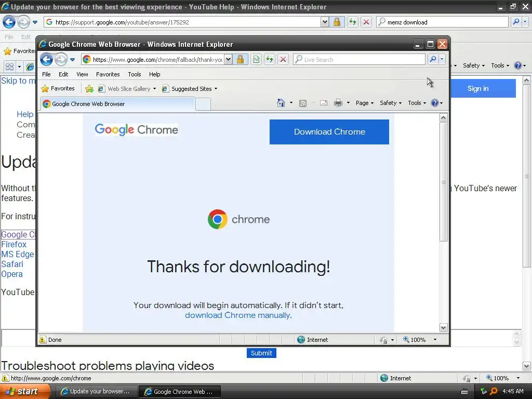532x399 pixels.
Task: Open the Safety dropdown in front window
Action: pos(391,103)
